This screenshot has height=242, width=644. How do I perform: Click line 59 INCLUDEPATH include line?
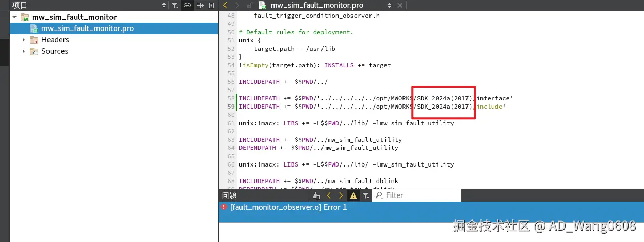(372, 107)
